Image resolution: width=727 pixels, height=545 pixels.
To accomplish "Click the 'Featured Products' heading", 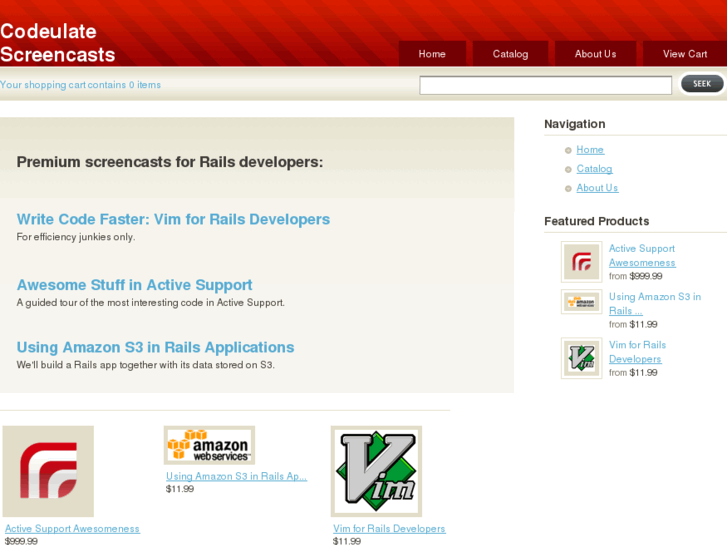I will coord(596,221).
